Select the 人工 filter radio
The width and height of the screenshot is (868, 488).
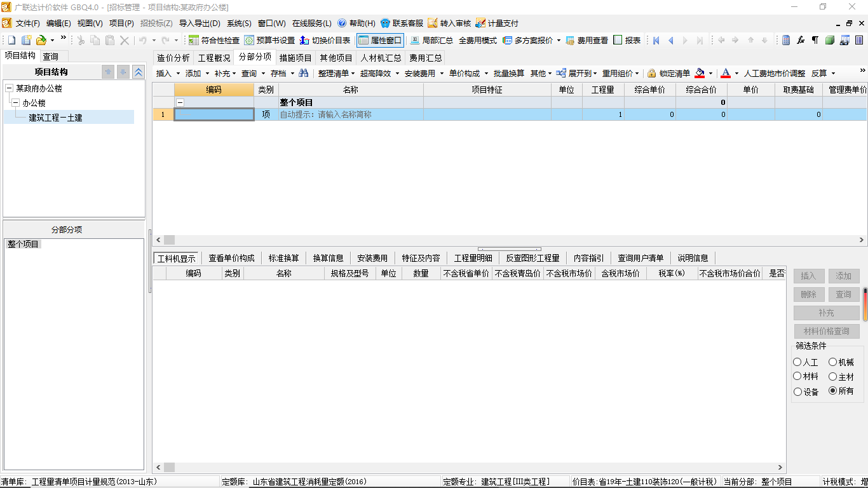coord(797,362)
